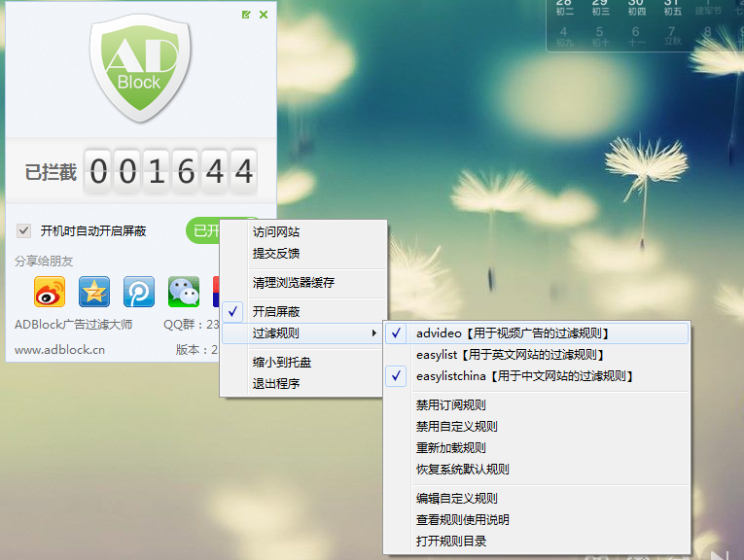This screenshot has height=560, width=744.
Task: Click 打开规则目录 entry
Action: (x=537, y=541)
